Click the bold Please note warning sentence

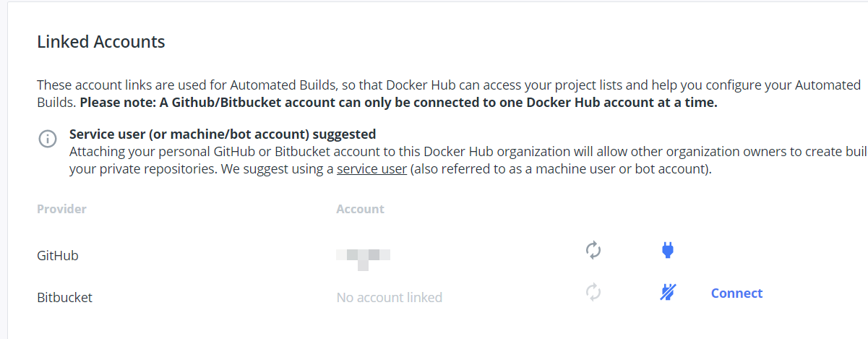click(x=398, y=102)
